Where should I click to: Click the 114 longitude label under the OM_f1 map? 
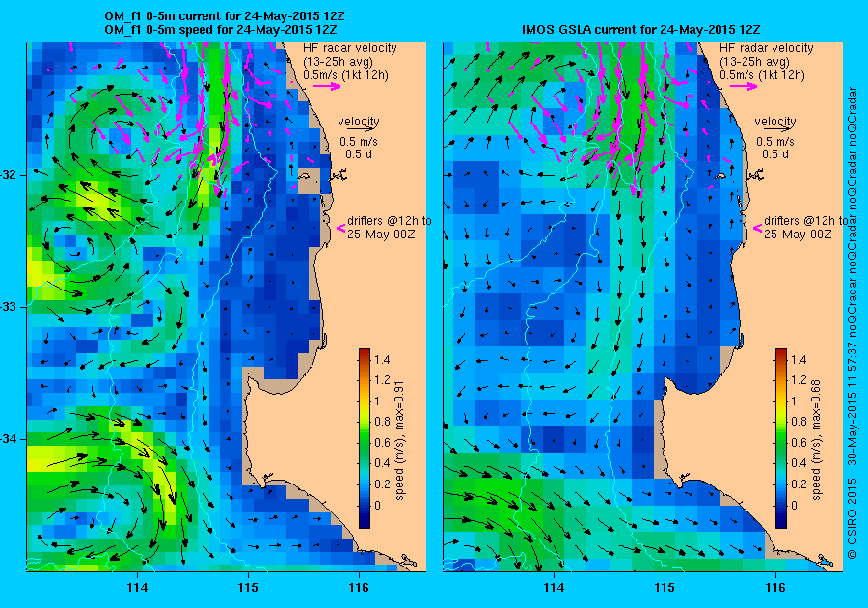[x=137, y=588]
